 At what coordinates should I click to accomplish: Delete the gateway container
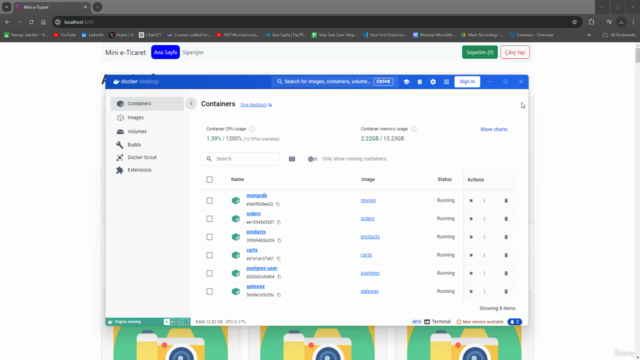506,291
